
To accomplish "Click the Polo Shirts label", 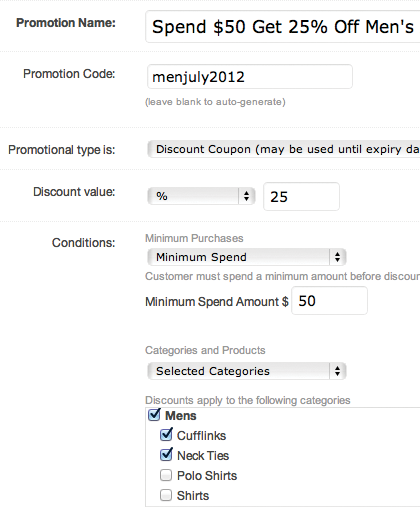I will click(x=207, y=476).
